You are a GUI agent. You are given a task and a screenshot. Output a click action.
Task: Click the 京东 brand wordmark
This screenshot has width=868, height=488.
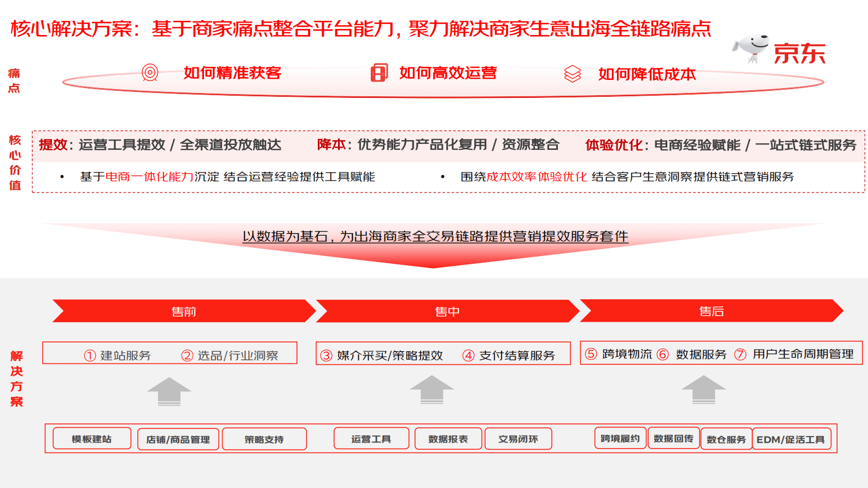(x=799, y=53)
